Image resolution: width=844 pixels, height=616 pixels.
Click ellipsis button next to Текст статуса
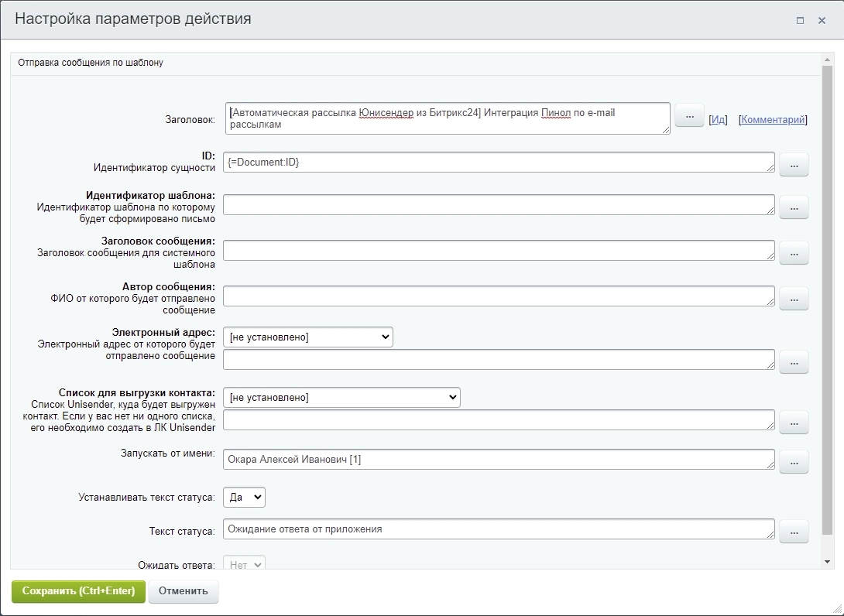pos(794,531)
